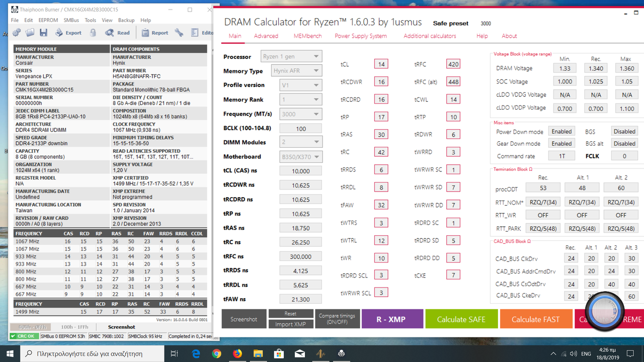Switch to the Advanced tab in DRAM Calculator
Image resolution: width=644 pixels, height=362 pixels.
click(266, 36)
